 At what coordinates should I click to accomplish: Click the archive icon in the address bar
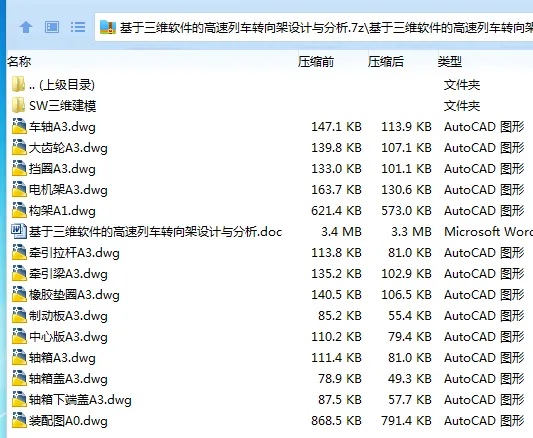click(x=108, y=27)
